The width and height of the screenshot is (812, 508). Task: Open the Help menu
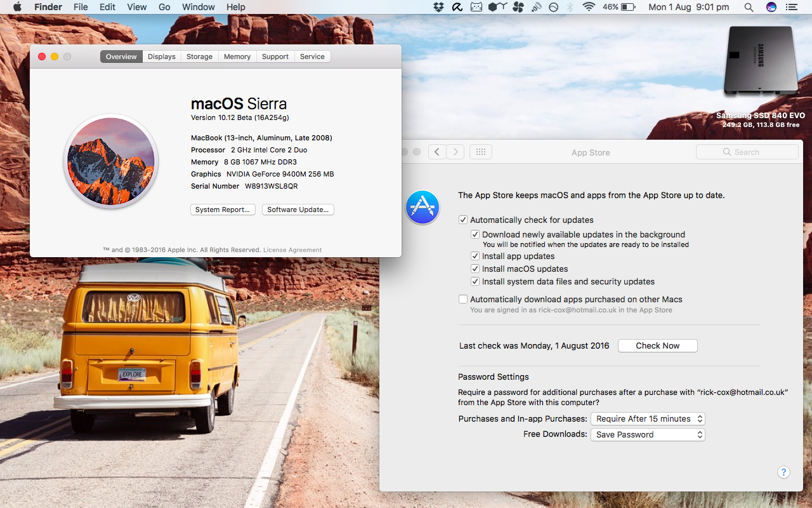click(235, 7)
